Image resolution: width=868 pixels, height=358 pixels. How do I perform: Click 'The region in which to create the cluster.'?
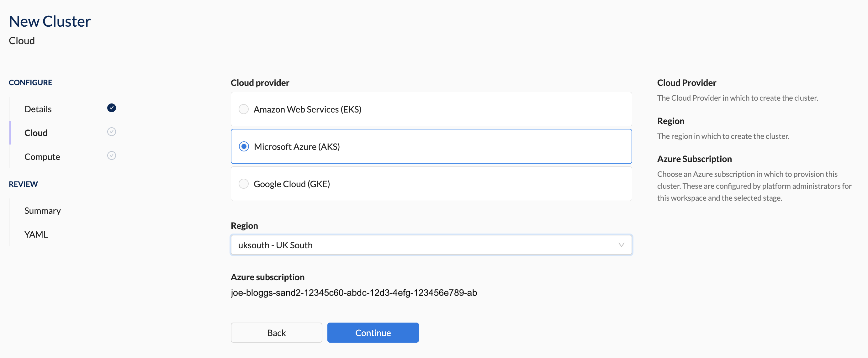click(723, 136)
